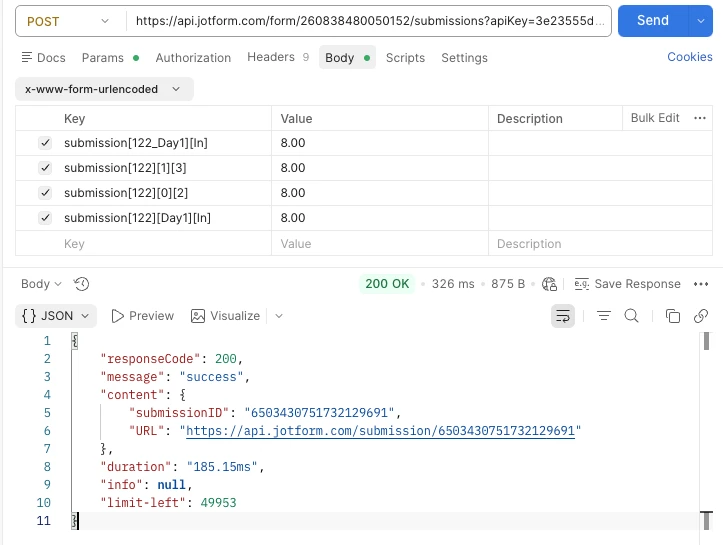Open the JSON format dropdown
This screenshot has width=723, height=545.
pyautogui.click(x=56, y=316)
